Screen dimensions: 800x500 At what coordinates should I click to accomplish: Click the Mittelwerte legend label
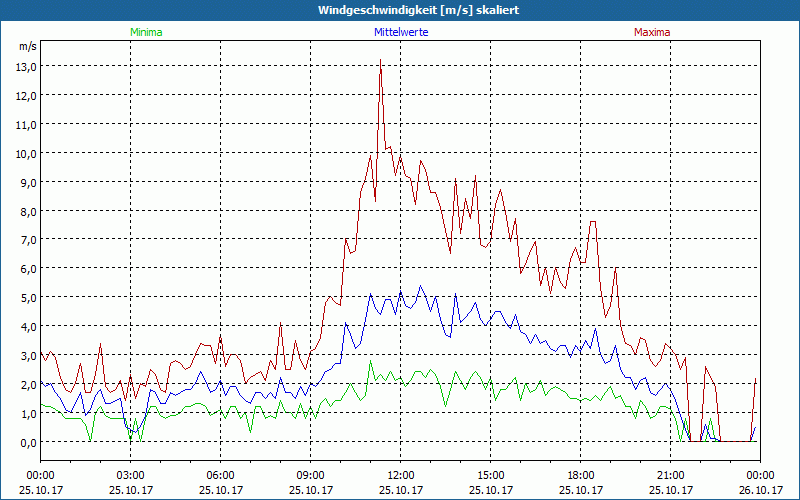[x=401, y=32]
